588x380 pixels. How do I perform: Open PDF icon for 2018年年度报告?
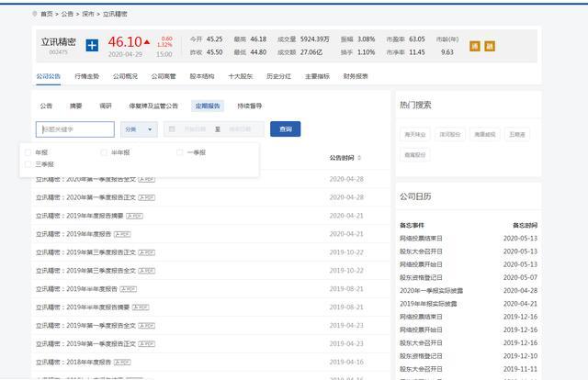(x=122, y=362)
